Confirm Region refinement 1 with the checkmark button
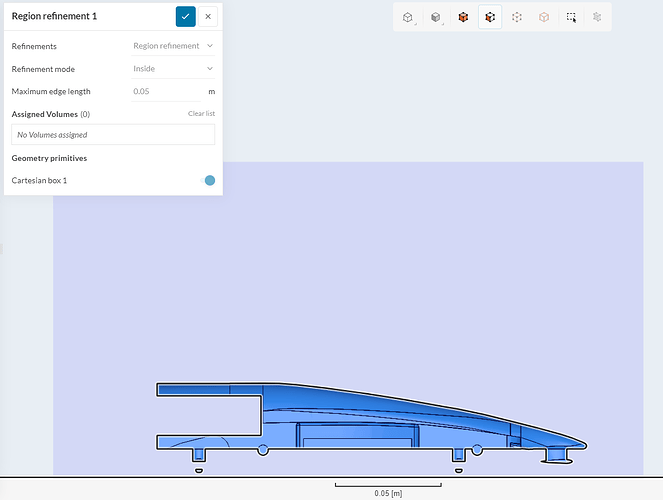The width and height of the screenshot is (663, 500). (186, 16)
